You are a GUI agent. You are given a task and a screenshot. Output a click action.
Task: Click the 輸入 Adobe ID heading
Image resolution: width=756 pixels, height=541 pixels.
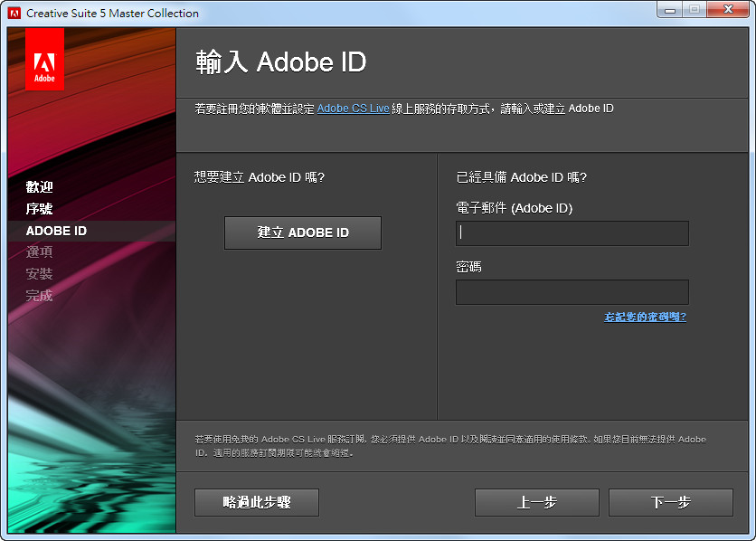point(281,62)
